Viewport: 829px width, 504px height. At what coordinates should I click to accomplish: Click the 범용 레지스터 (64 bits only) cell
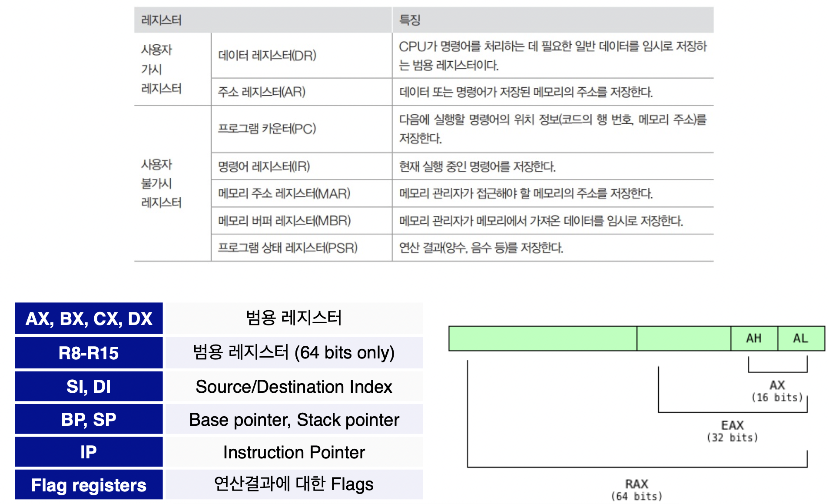coord(294,353)
